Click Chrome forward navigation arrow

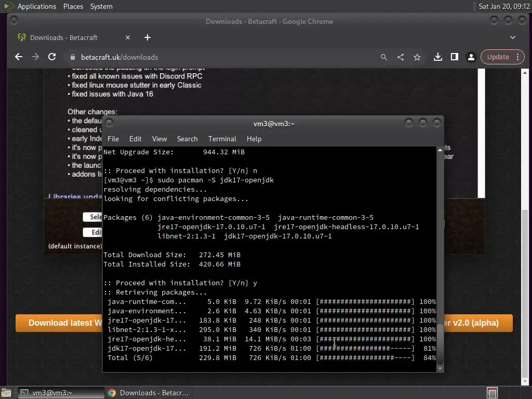(35, 57)
